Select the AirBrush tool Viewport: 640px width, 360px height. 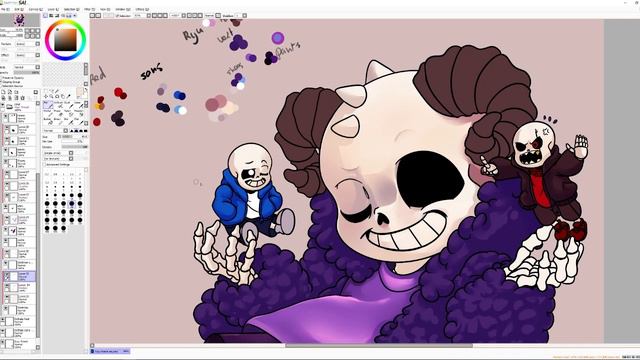coord(59,105)
